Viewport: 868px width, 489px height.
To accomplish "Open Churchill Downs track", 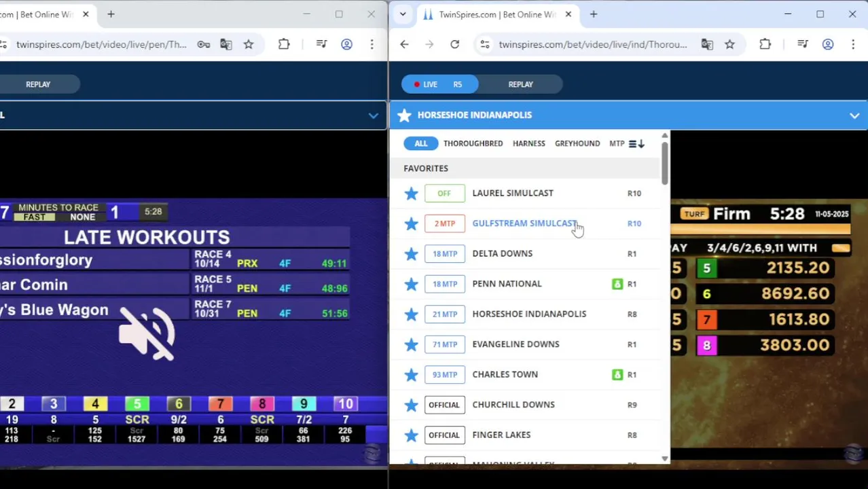I will pos(513,404).
